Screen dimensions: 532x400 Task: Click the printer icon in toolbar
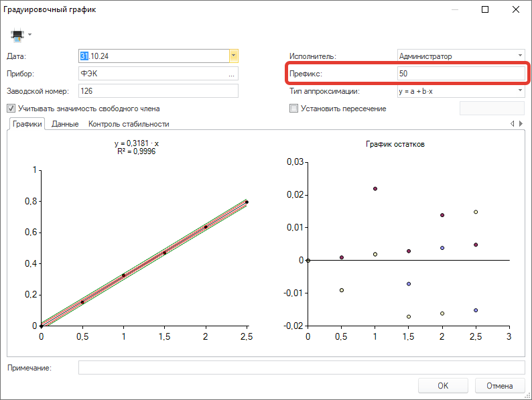pyautogui.click(x=17, y=35)
